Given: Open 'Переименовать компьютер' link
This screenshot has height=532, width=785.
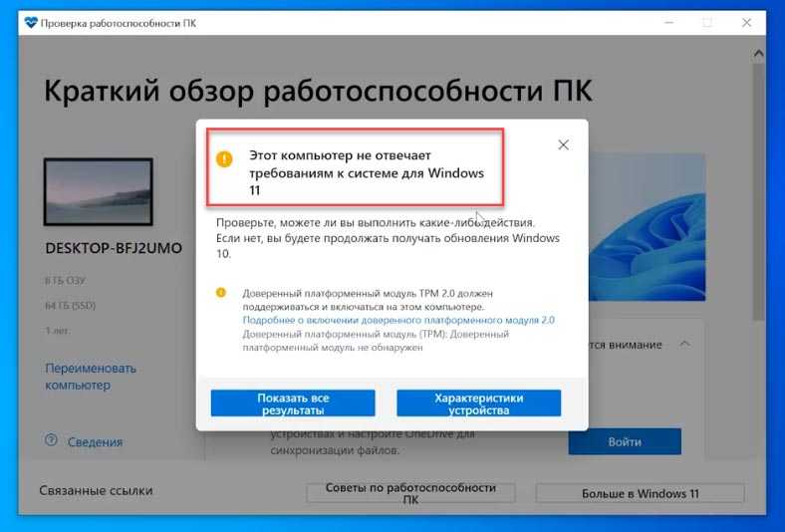Looking at the screenshot, I should tap(91, 377).
